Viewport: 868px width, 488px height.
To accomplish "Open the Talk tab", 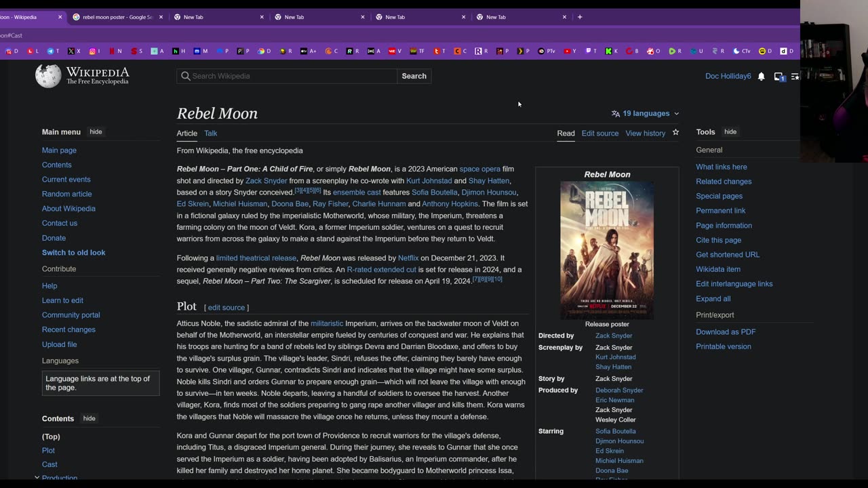I will point(211,134).
